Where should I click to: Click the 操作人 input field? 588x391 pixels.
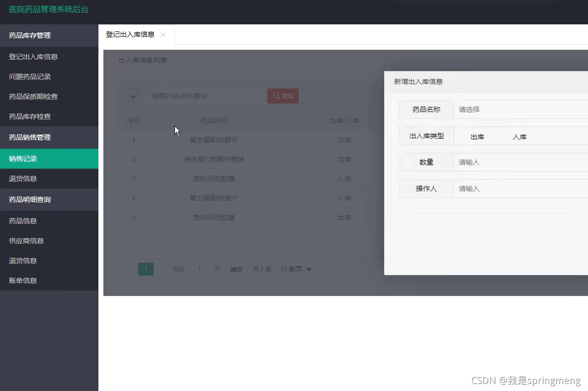(x=520, y=189)
